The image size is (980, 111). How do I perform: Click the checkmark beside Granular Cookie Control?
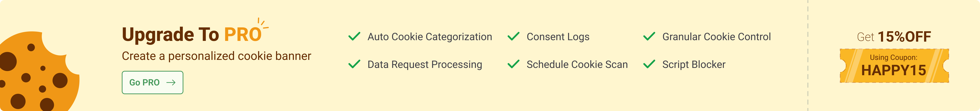[x=649, y=36]
